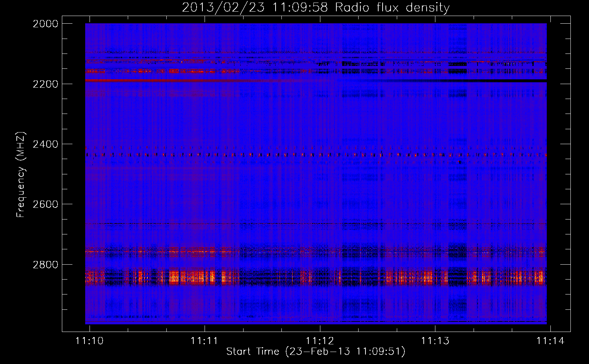Click the 2600 frequency tick label
This screenshot has width=589, height=364.
(46, 204)
